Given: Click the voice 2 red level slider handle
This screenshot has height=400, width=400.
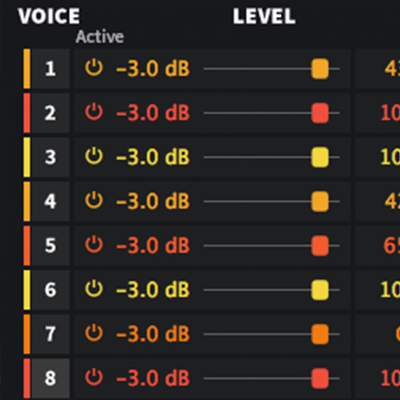Looking at the screenshot, I should pos(320,113).
